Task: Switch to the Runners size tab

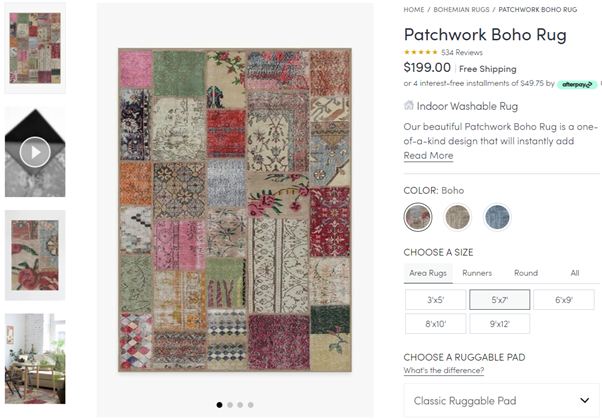Action: click(476, 273)
